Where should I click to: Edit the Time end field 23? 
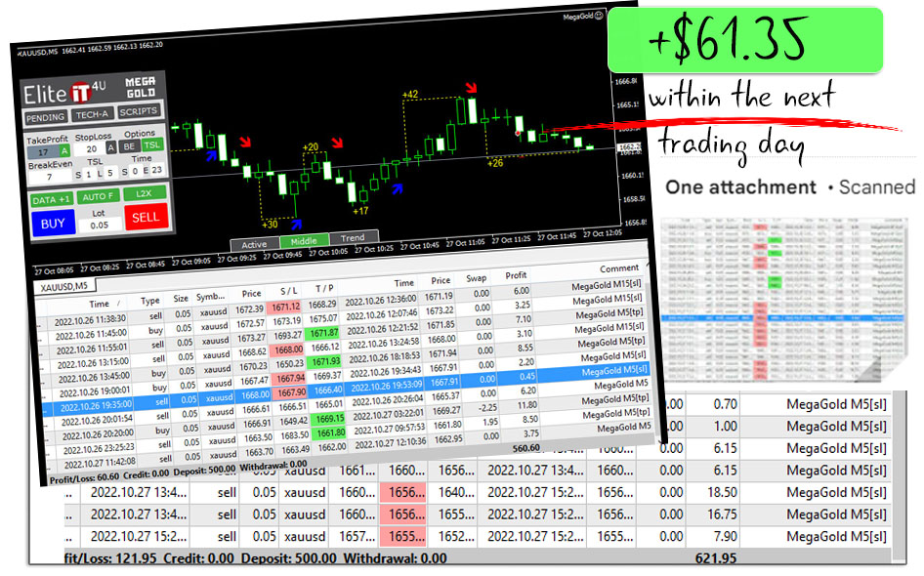click(156, 170)
